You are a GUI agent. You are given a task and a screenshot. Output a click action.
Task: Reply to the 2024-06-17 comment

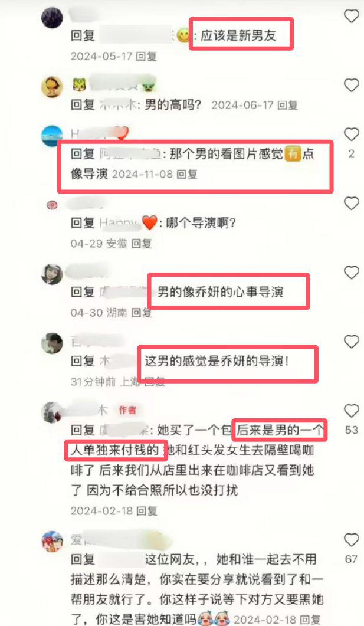[x=287, y=106]
